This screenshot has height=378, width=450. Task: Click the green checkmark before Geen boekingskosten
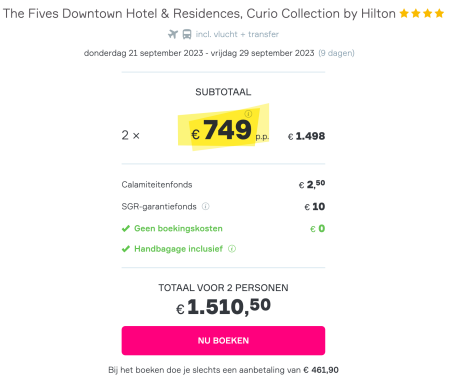[126, 228]
